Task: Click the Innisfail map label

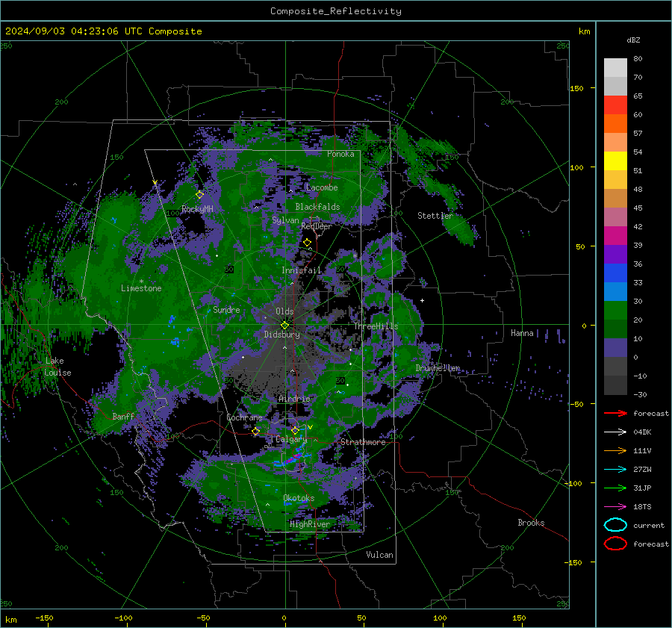Action: click(x=301, y=270)
